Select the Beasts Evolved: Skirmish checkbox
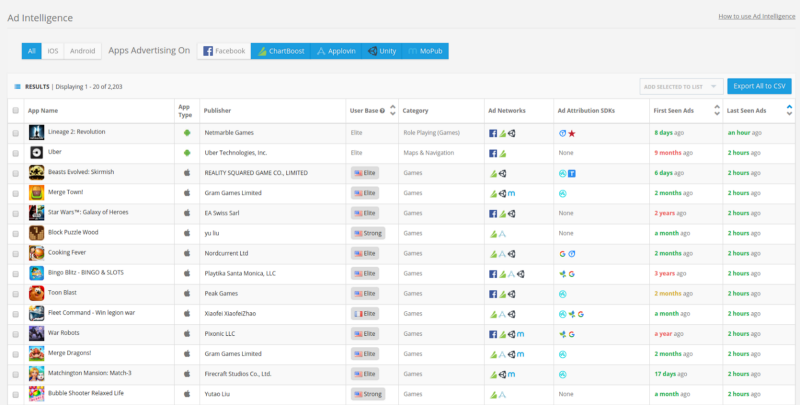This screenshot has height=405, width=800. coord(15,173)
